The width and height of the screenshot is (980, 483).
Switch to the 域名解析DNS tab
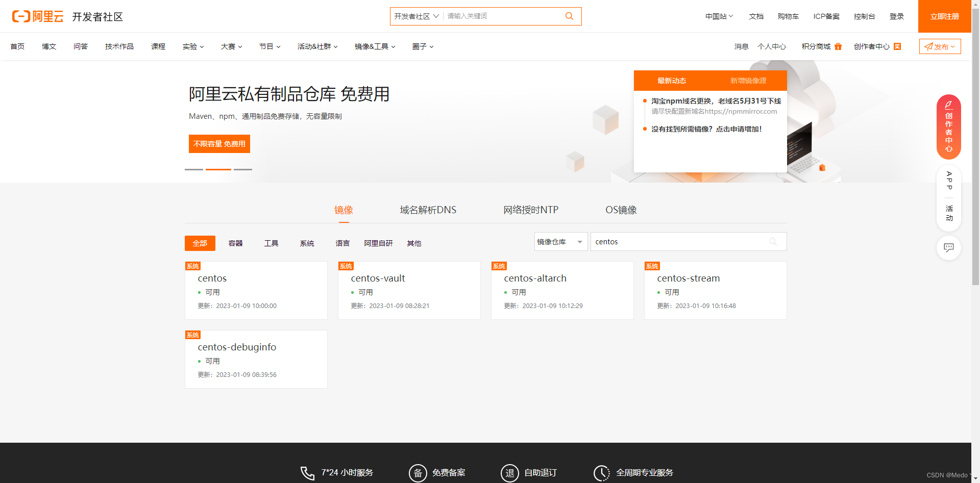(428, 210)
